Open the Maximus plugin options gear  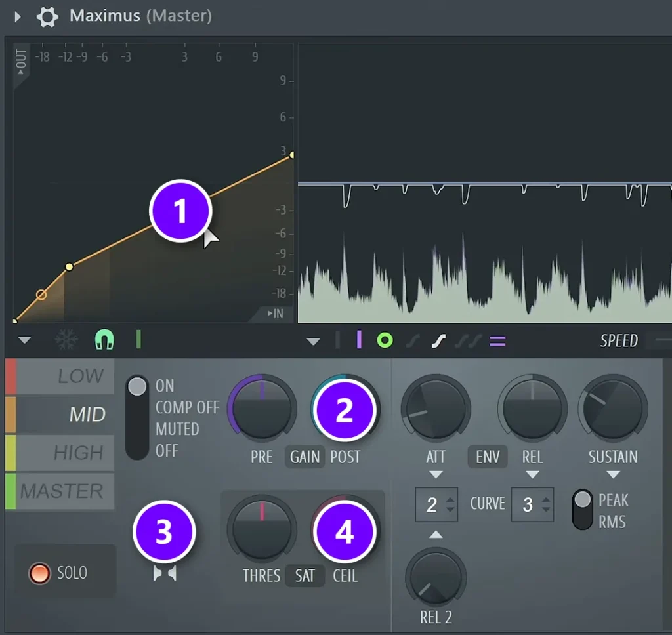click(47, 16)
